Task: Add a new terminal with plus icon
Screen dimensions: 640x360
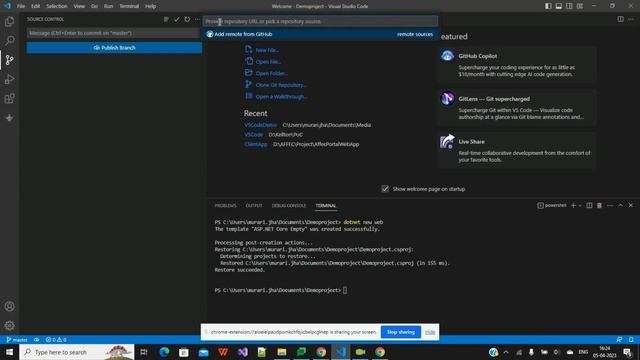Action: pyautogui.click(x=573, y=205)
